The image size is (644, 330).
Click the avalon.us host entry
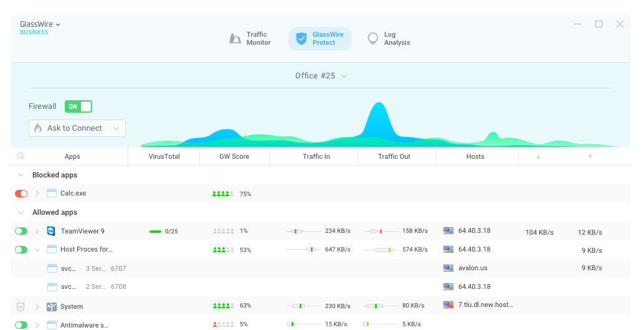point(473,268)
